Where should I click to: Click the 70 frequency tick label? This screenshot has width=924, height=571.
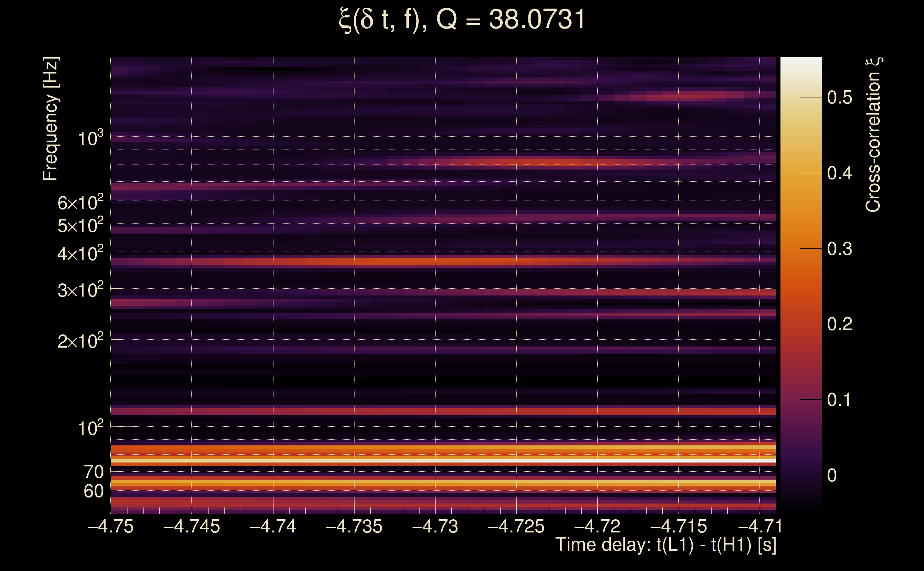[x=93, y=472]
